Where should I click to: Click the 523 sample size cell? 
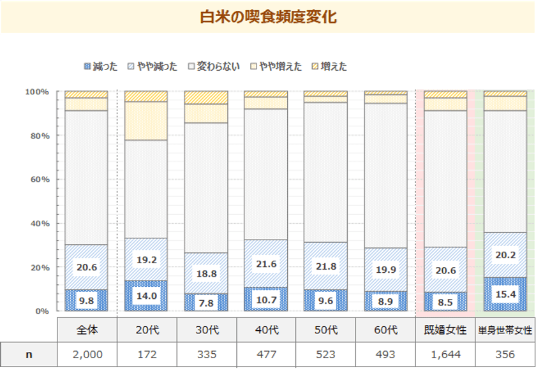coord(326,354)
